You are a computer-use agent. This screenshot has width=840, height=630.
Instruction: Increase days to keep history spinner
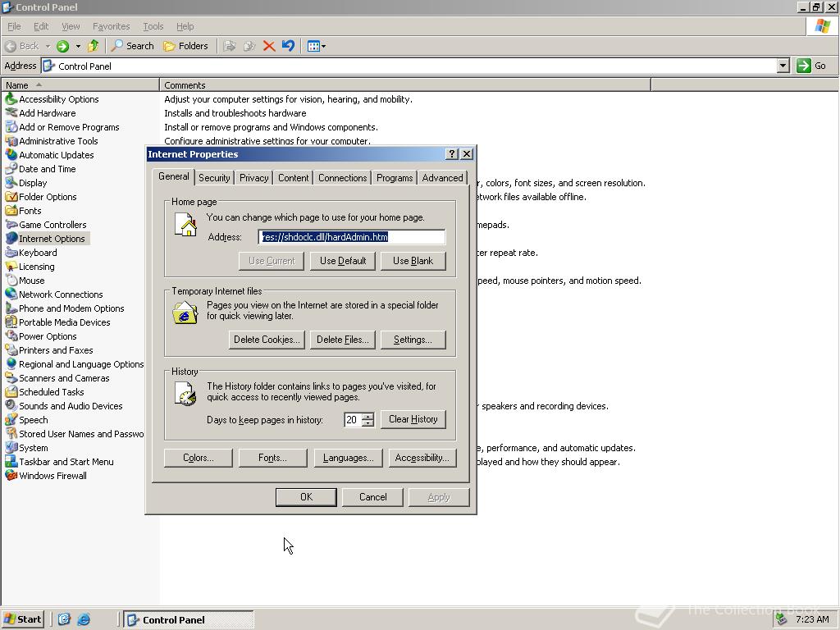(368, 416)
